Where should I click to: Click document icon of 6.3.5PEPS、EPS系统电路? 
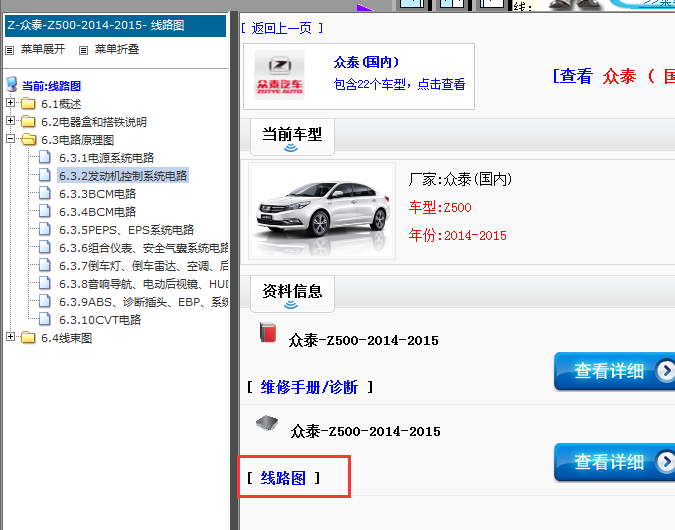pos(44,229)
